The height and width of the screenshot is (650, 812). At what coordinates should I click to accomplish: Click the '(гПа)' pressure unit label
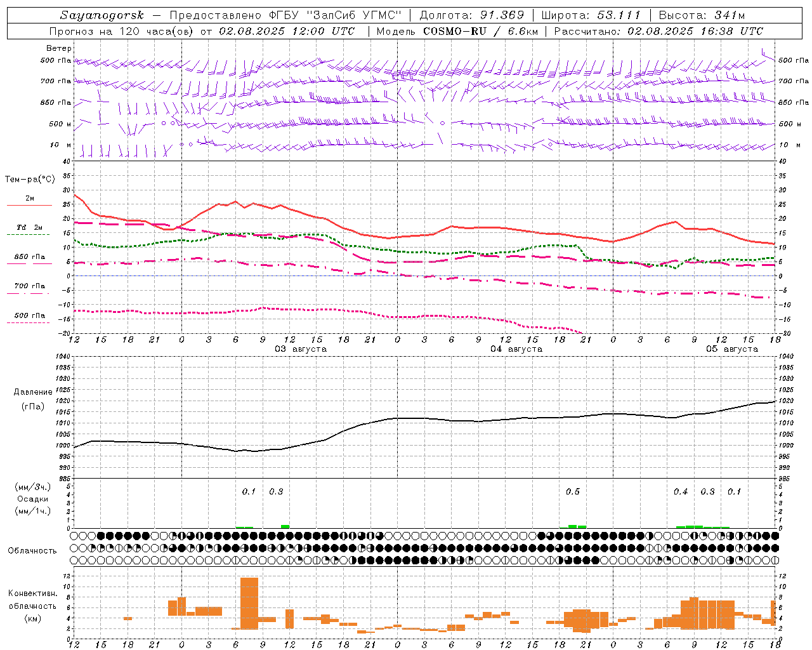point(33,407)
